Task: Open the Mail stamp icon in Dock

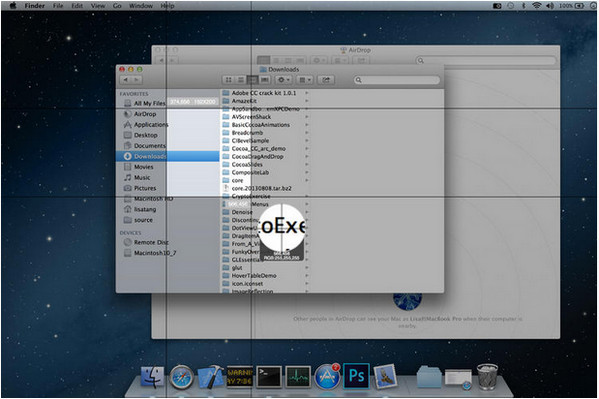Action: tap(385, 376)
